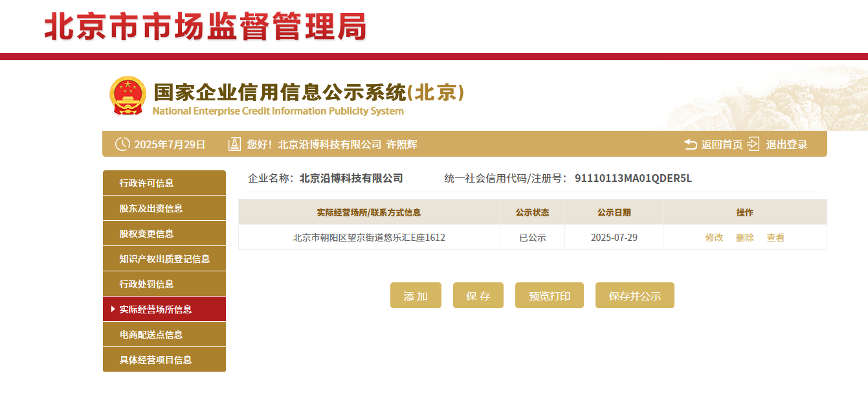Click the national emblem logo icon
The image size is (868, 406).
[x=128, y=96]
